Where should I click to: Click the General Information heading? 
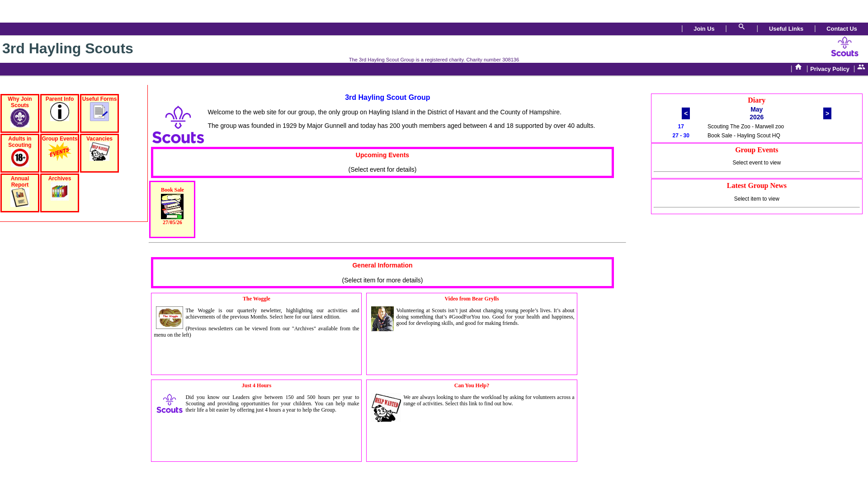point(382,265)
